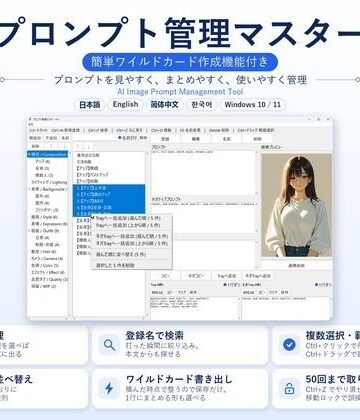This screenshot has height=420, width=360.
Task: Click the magnifier icon on the search card
Action: click(x=109, y=345)
